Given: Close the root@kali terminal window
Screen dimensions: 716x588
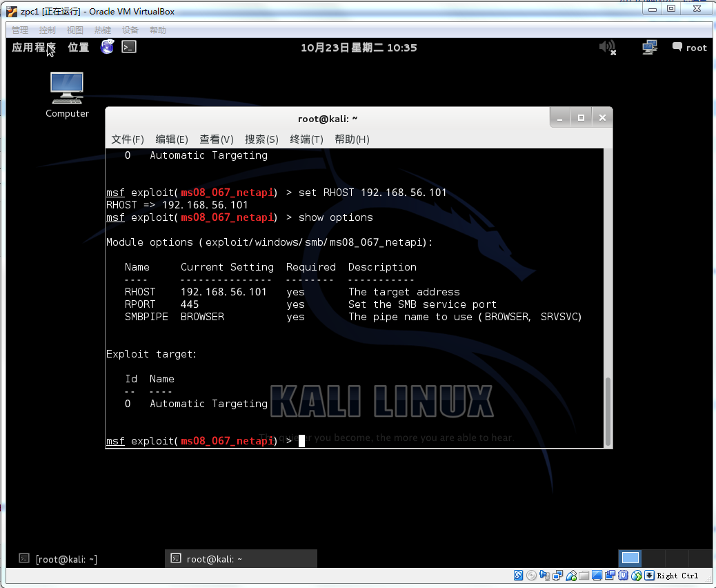Looking at the screenshot, I should (602, 118).
